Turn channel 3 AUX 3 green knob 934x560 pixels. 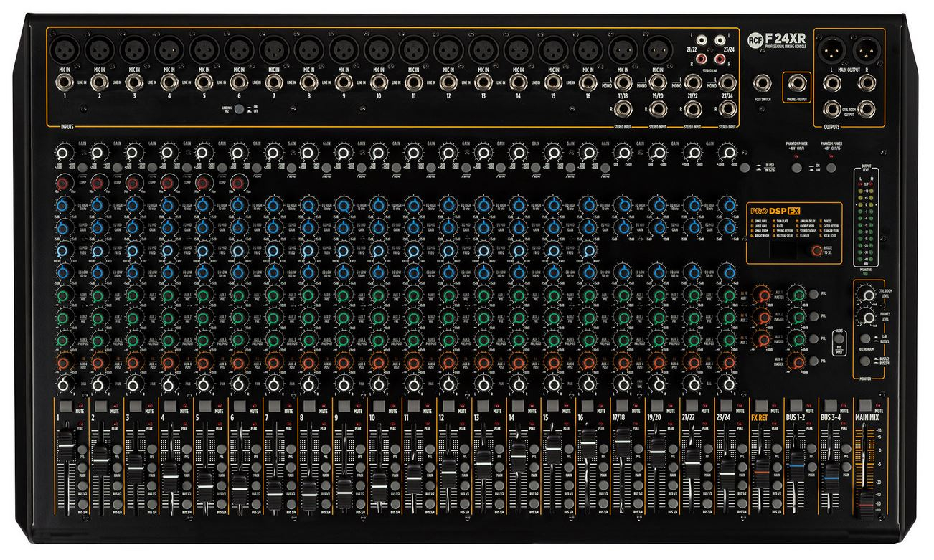pyautogui.click(x=133, y=340)
